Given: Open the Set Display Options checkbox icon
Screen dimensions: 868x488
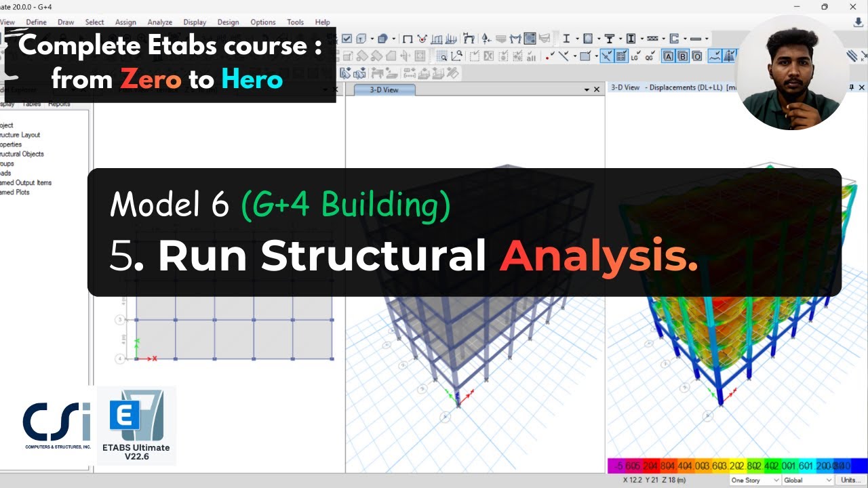Looking at the screenshot, I should click(347, 39).
